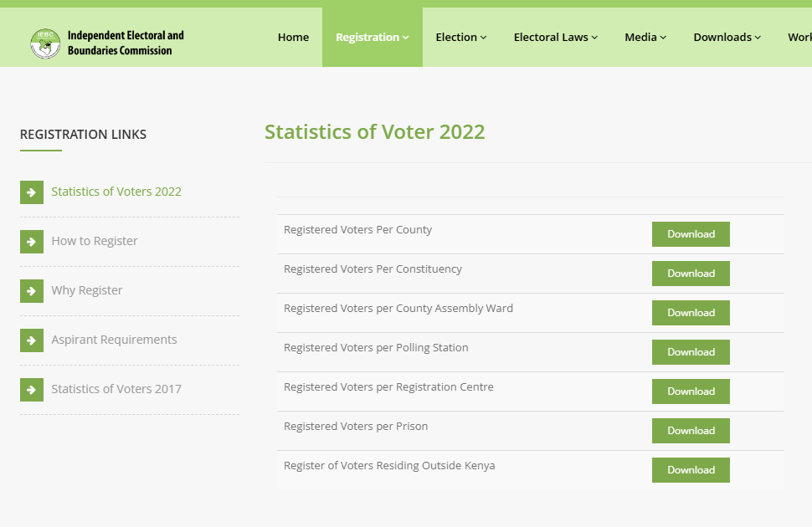Click arrow icon beside Why Register
This screenshot has width=812, height=527.
coord(31,290)
